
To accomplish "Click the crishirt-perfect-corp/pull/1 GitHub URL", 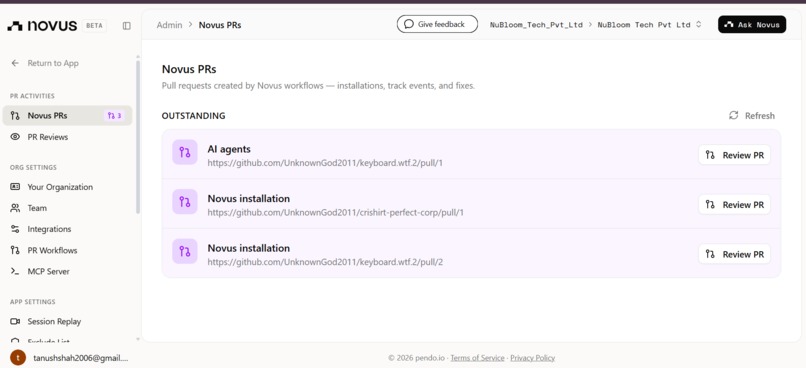I will [x=335, y=212].
